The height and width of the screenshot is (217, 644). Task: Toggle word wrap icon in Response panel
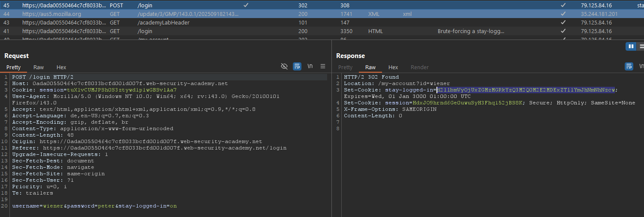point(629,66)
